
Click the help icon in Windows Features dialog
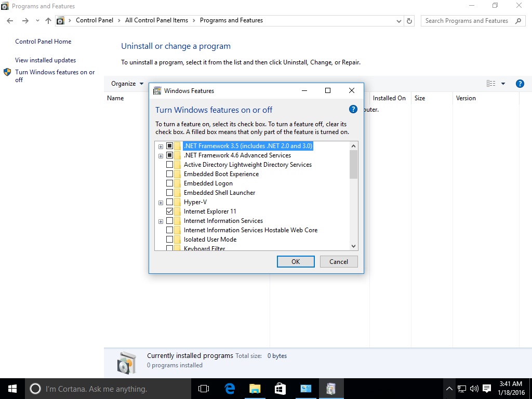click(x=353, y=109)
